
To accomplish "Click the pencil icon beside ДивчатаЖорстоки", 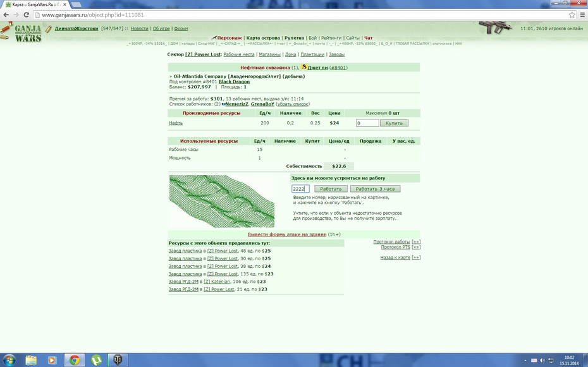I will tap(49, 29).
